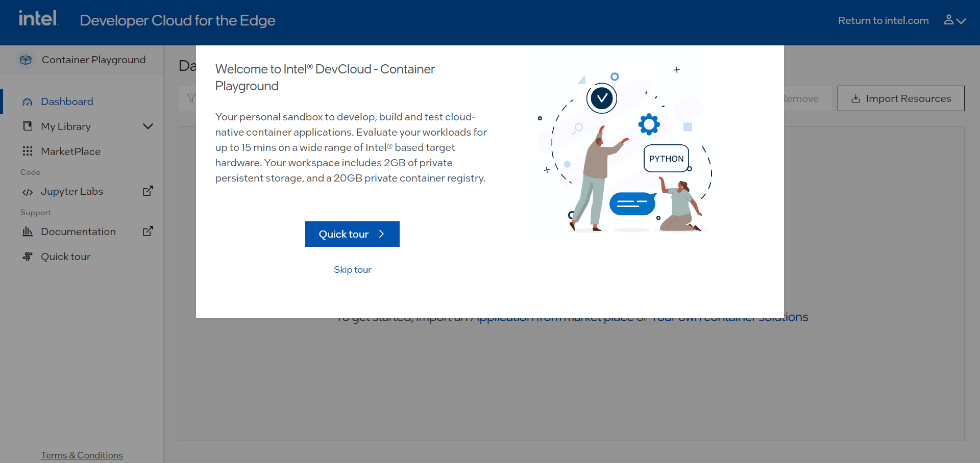
Task: Click the Container Playground cube icon
Action: 26,60
